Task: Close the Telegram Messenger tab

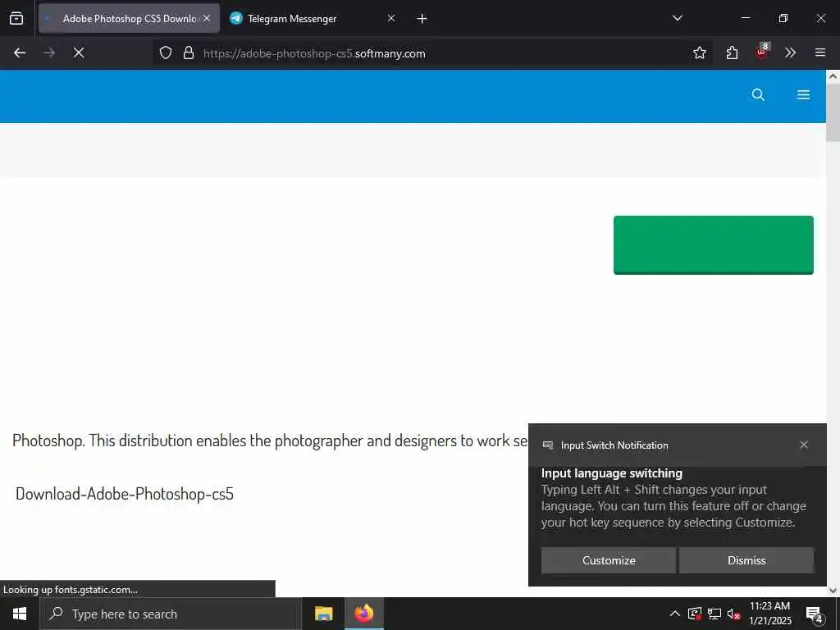Action: pos(391,18)
